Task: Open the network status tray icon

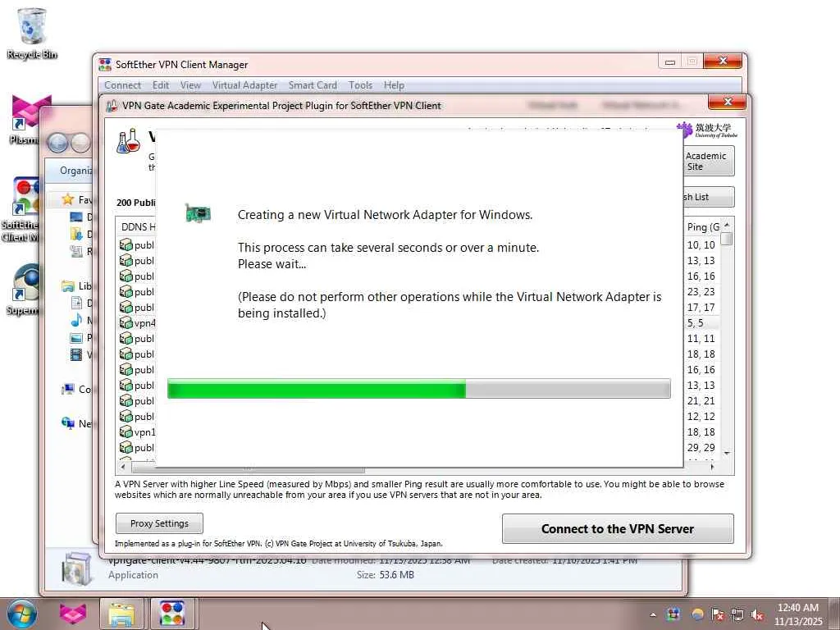Action: (737, 614)
